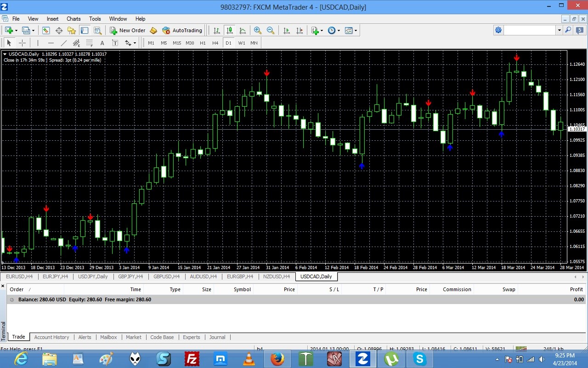Open the community chat bubble icon
This screenshot has width=588, height=368.
click(x=580, y=30)
